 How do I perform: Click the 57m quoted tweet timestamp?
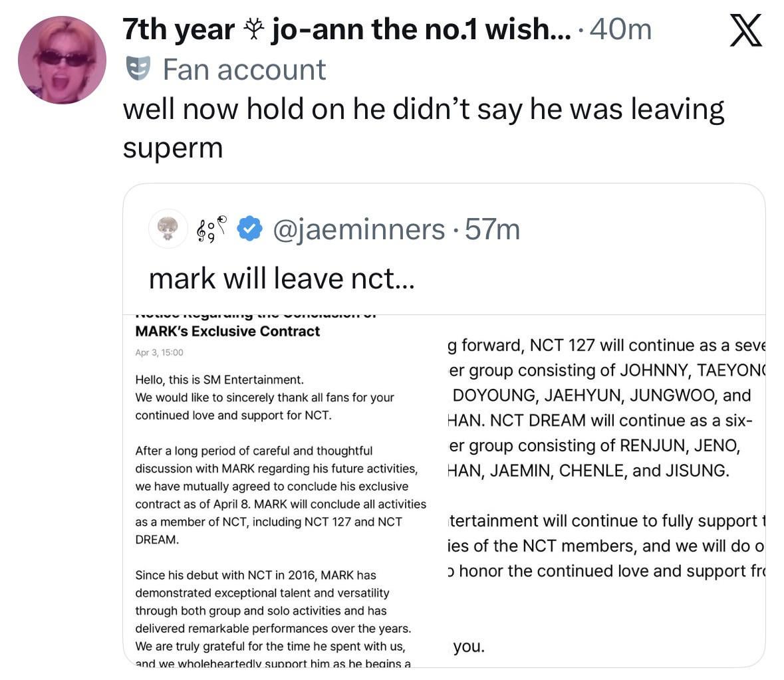coord(493,229)
